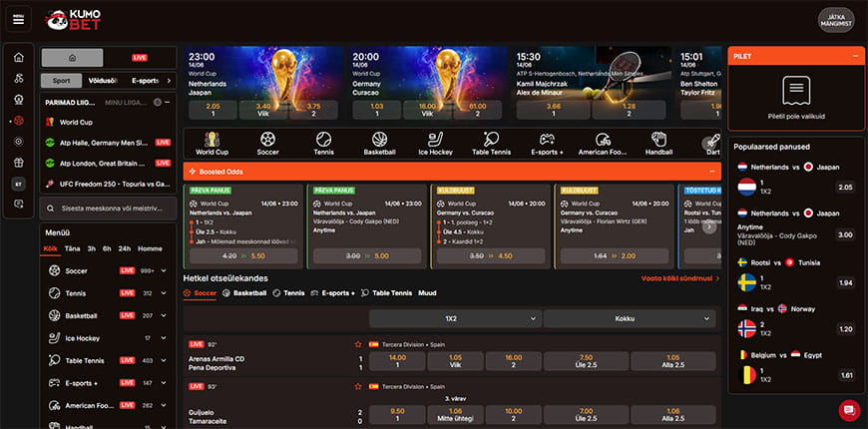Switch to the Sport tab

click(x=62, y=81)
